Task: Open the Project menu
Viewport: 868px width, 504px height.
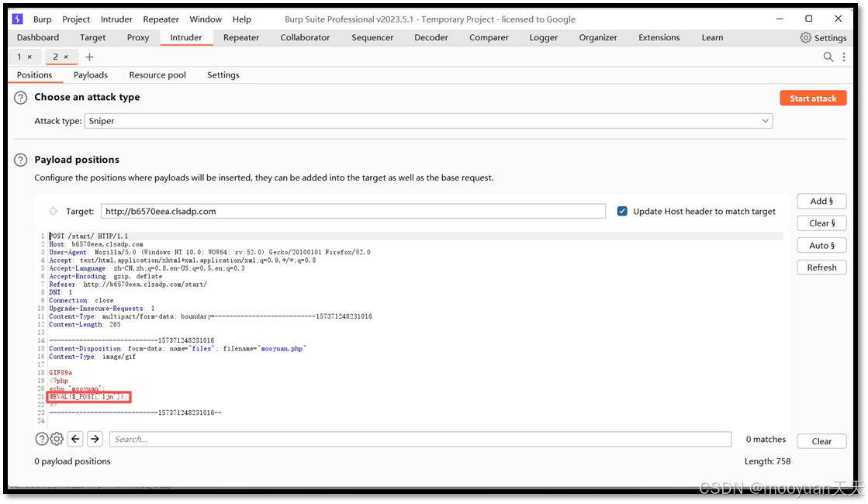Action: point(76,19)
